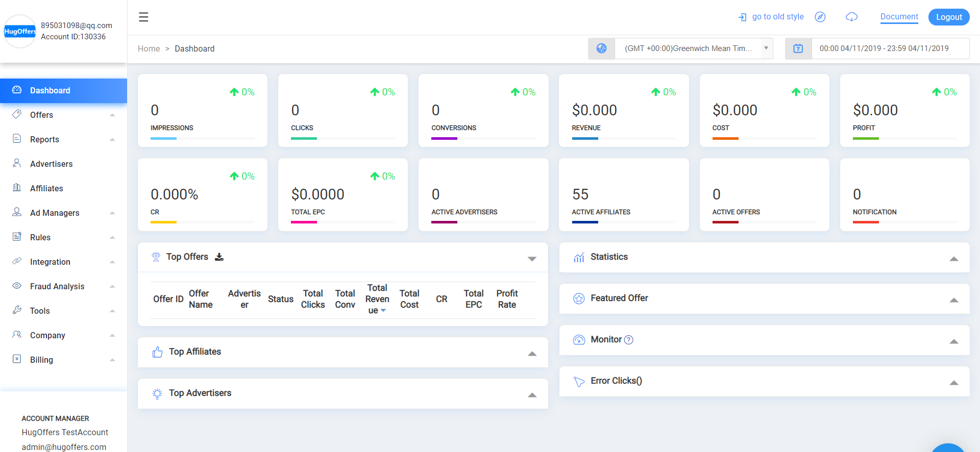980x452 pixels.
Task: Click the Featured Offer star icon
Action: [579, 298]
